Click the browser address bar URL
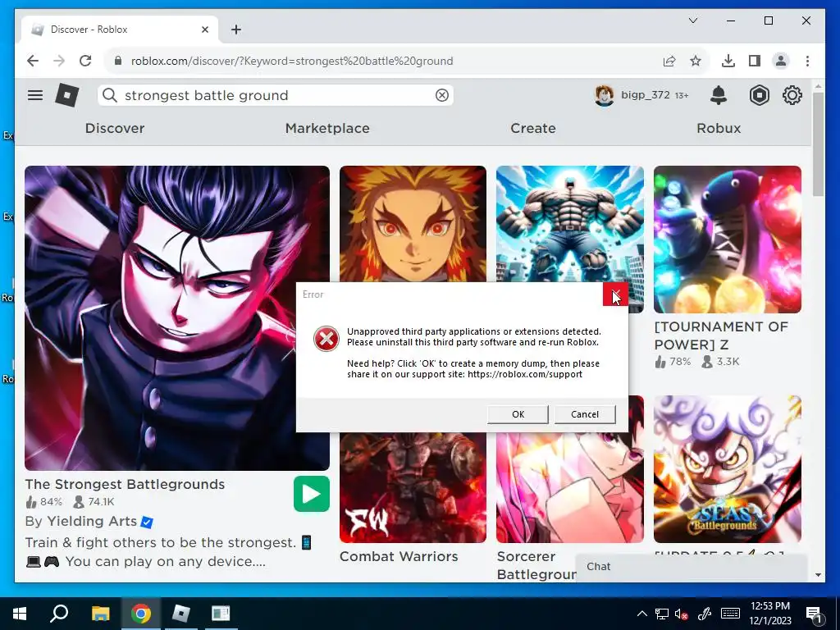Screen dimensions: 840x630 (292, 61)
